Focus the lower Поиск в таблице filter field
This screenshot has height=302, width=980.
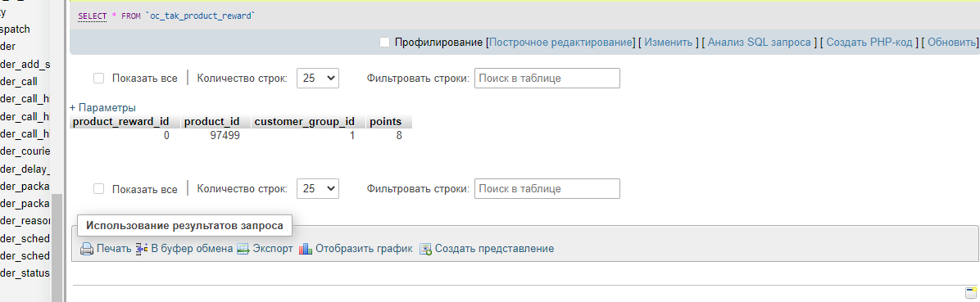click(547, 189)
